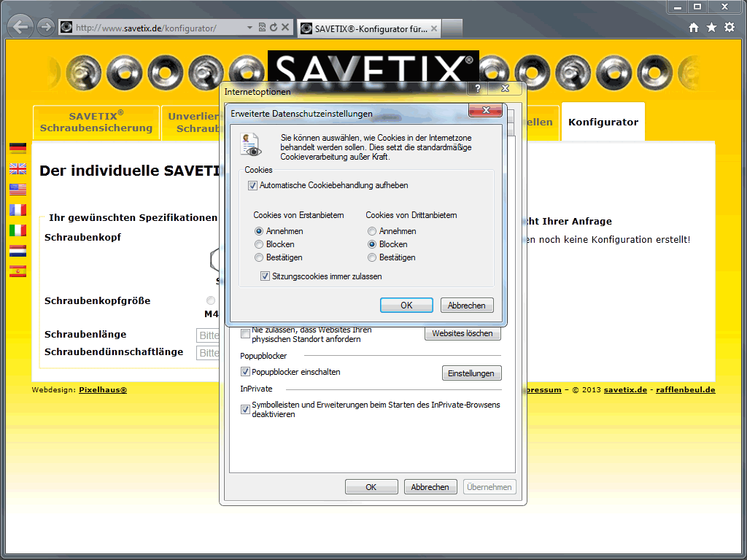Close the SAVETIX-Konfigurator browser tab
Viewport: 747px width, 560px height.
point(433,28)
